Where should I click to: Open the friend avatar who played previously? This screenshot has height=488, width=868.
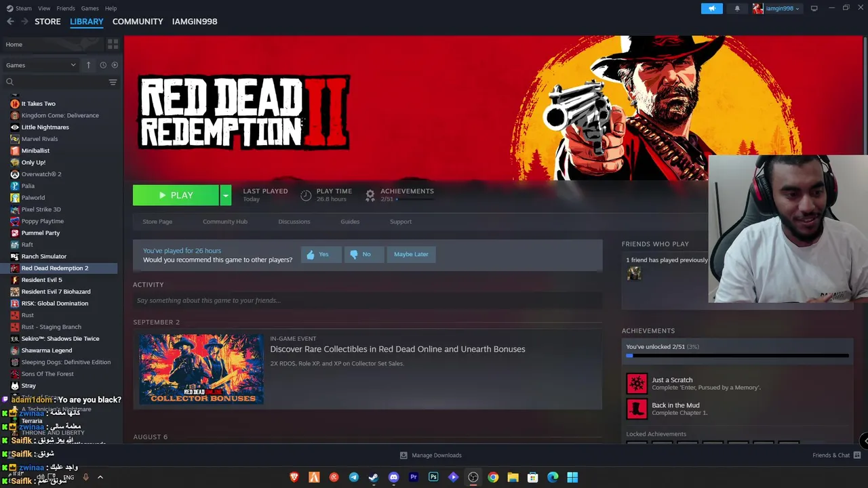tap(634, 273)
